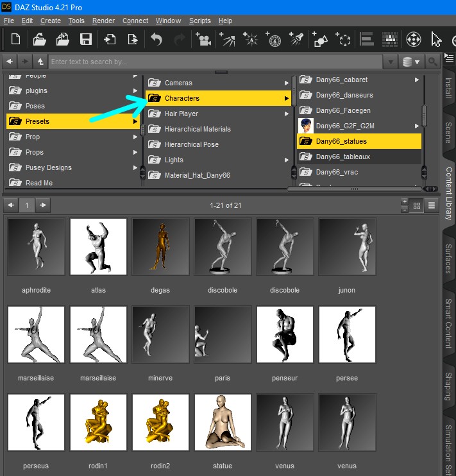Screen dimensions: 456x476
Task: Expand the plugins folder arrow
Action: coord(135,90)
